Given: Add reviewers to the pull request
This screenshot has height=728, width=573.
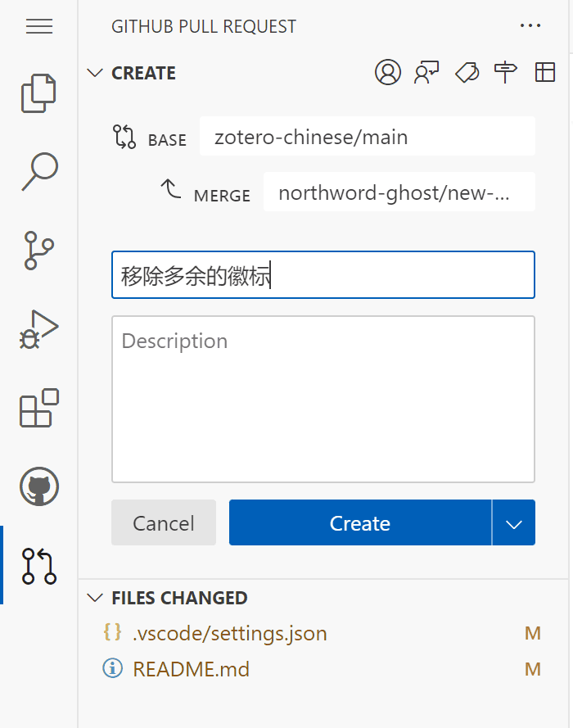Looking at the screenshot, I should (426, 73).
